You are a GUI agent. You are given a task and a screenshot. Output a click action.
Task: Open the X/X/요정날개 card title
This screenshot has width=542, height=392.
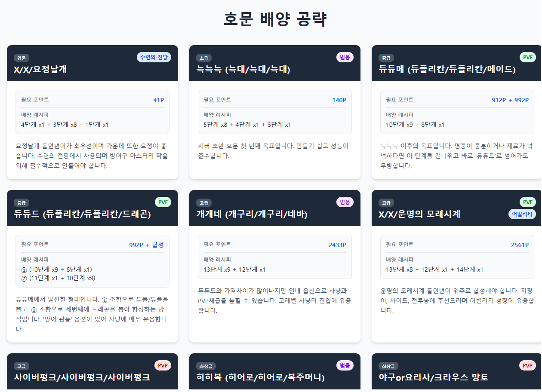tap(40, 69)
